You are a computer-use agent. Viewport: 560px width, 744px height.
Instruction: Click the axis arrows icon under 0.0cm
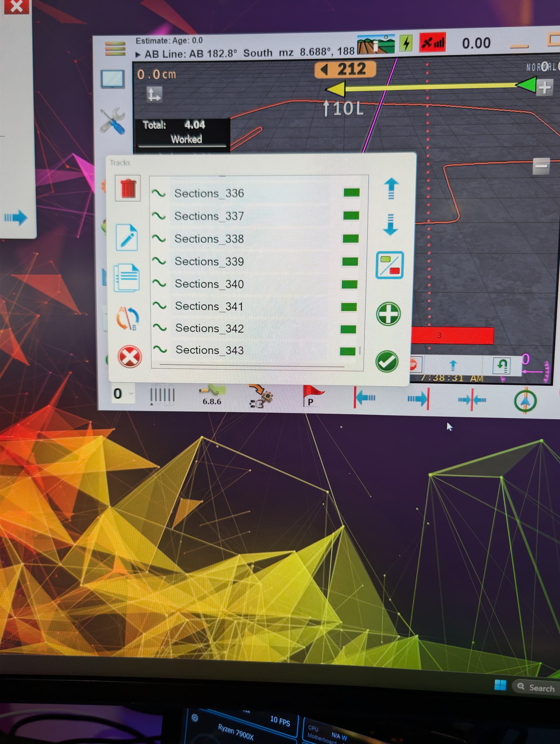click(154, 95)
